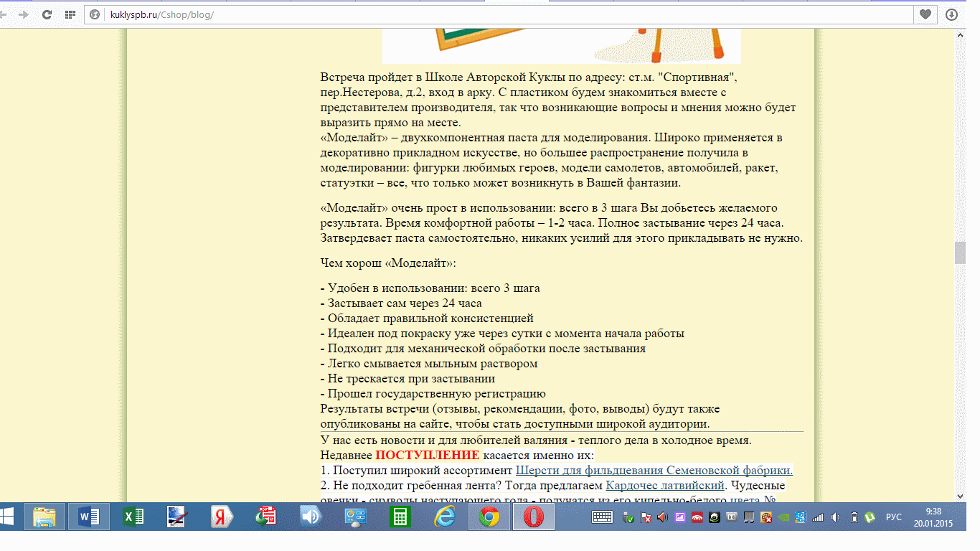Open File Explorer from the taskbar
The height and width of the screenshot is (551, 980).
(44, 517)
